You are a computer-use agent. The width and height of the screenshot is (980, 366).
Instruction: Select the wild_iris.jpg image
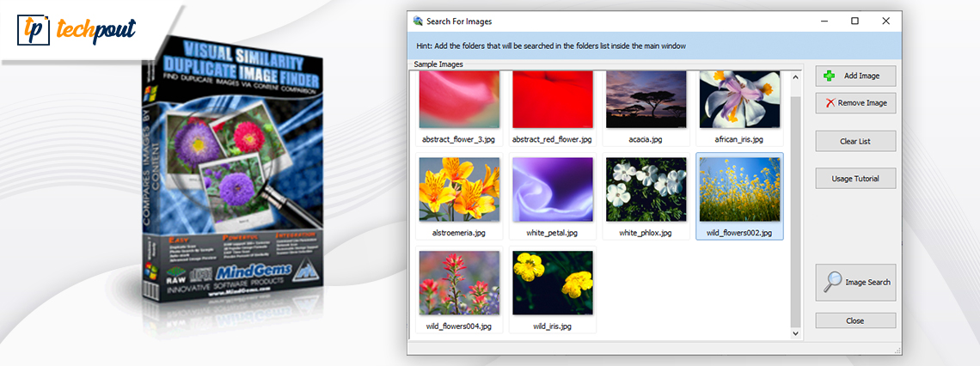(x=552, y=284)
